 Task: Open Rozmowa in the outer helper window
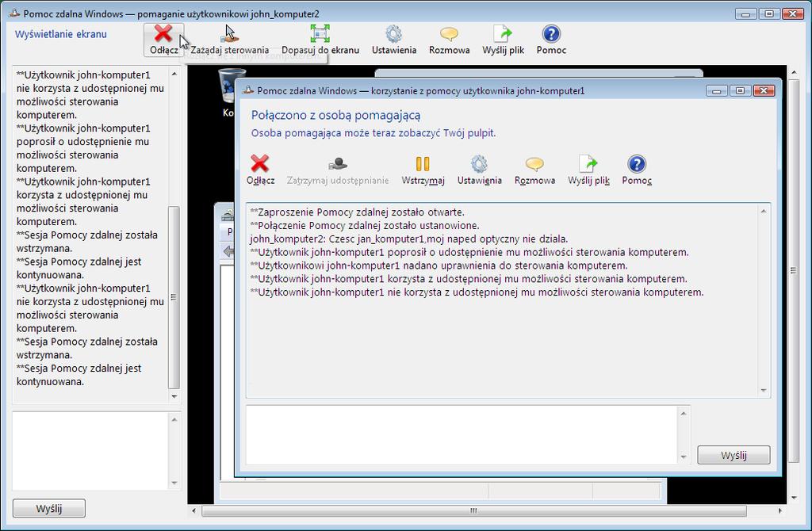(x=449, y=40)
